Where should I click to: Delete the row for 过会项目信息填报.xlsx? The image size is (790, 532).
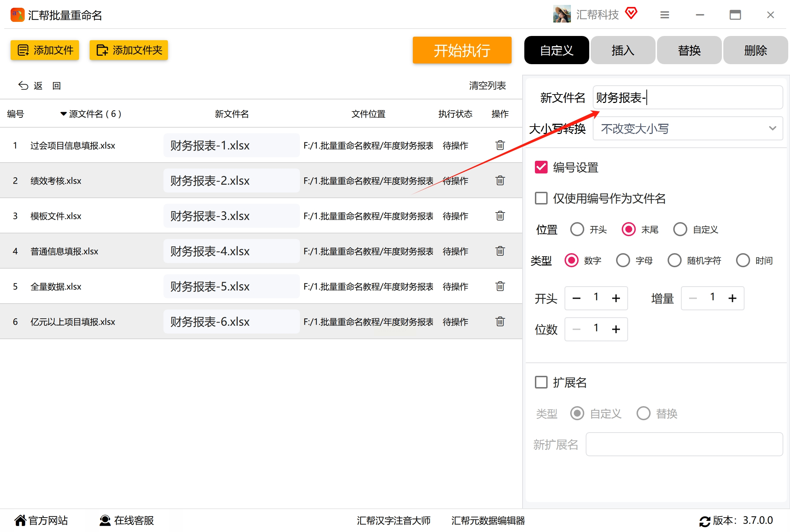coord(500,145)
